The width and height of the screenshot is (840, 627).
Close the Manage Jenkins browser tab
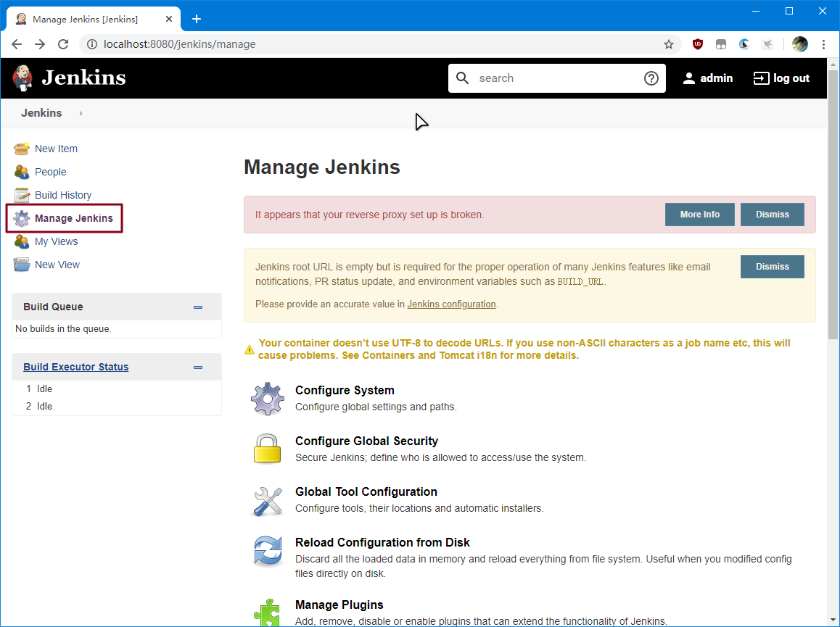pyautogui.click(x=169, y=20)
